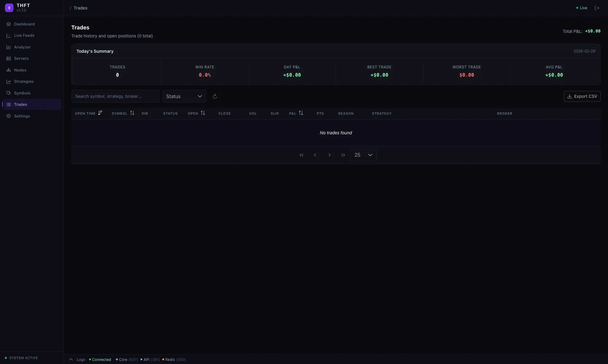Click the Trades breadcrumb link
608x364 pixels.
(x=80, y=8)
